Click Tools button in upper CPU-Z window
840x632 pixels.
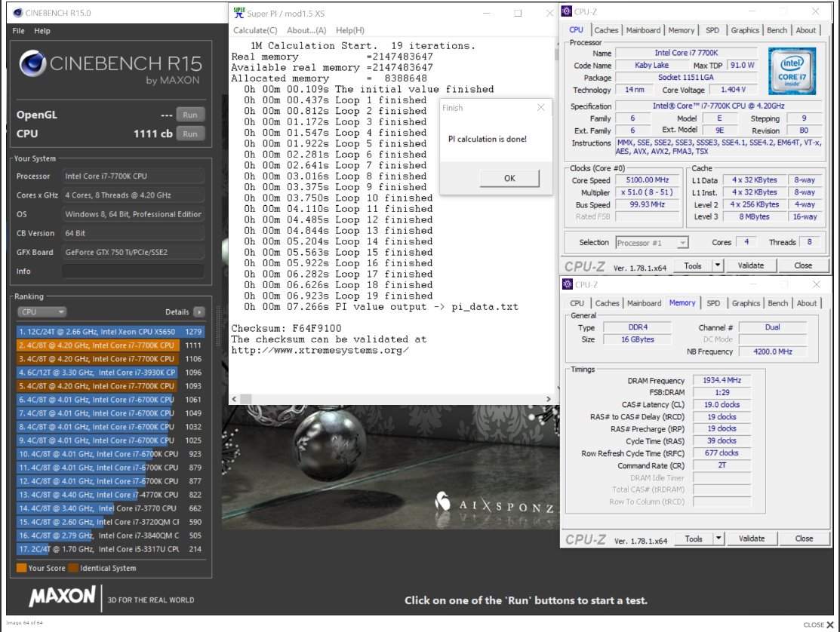[692, 265]
